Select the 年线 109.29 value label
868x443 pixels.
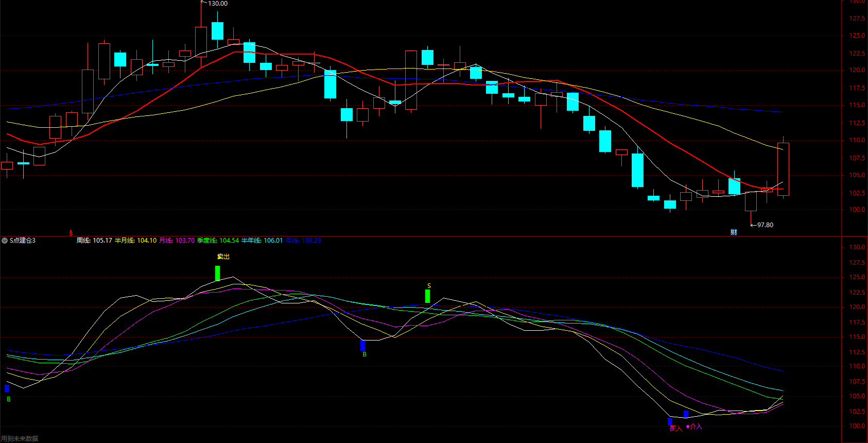(303, 241)
